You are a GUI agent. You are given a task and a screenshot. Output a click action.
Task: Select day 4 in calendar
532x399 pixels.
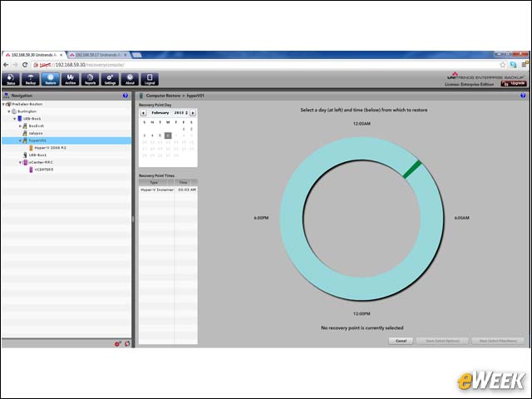(152, 135)
